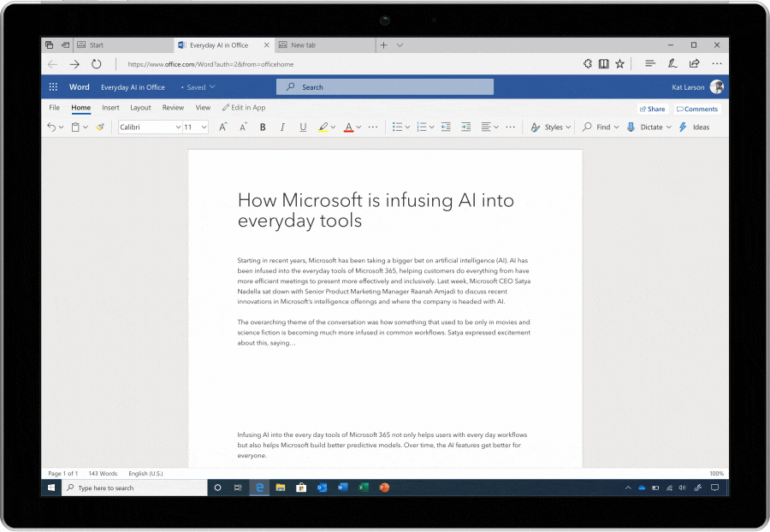Apply Italic formatting
This screenshot has height=532, width=770.
281,127
